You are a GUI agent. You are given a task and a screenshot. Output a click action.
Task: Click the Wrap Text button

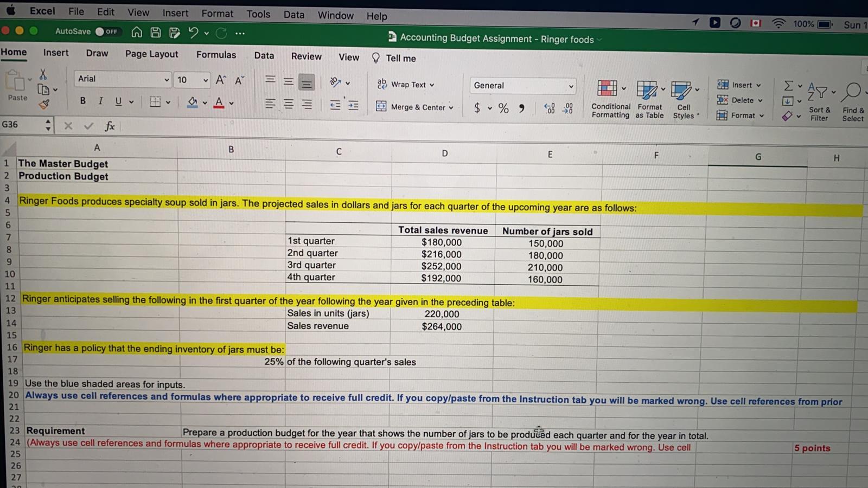(x=405, y=85)
